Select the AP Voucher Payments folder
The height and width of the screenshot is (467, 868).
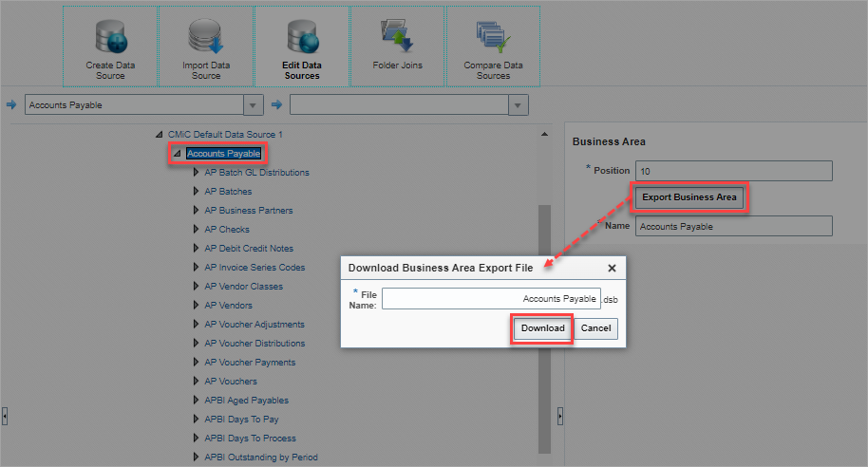pos(250,362)
